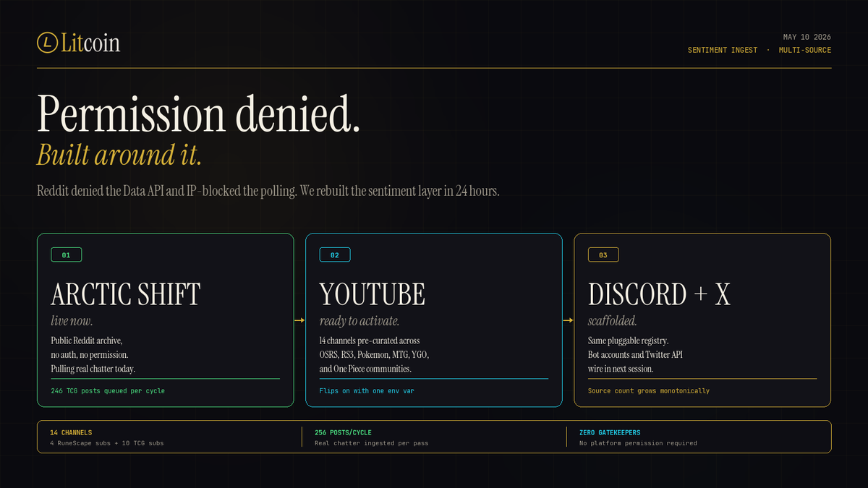Screen dimensions: 868x488
Task: Click the '14 CHANNELS' stat heading
Action: coord(71,432)
